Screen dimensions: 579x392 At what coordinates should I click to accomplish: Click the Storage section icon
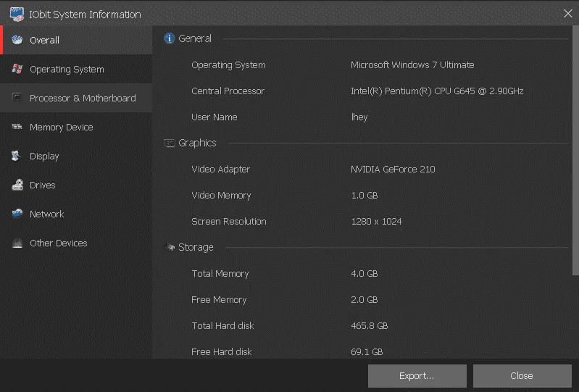pos(169,247)
